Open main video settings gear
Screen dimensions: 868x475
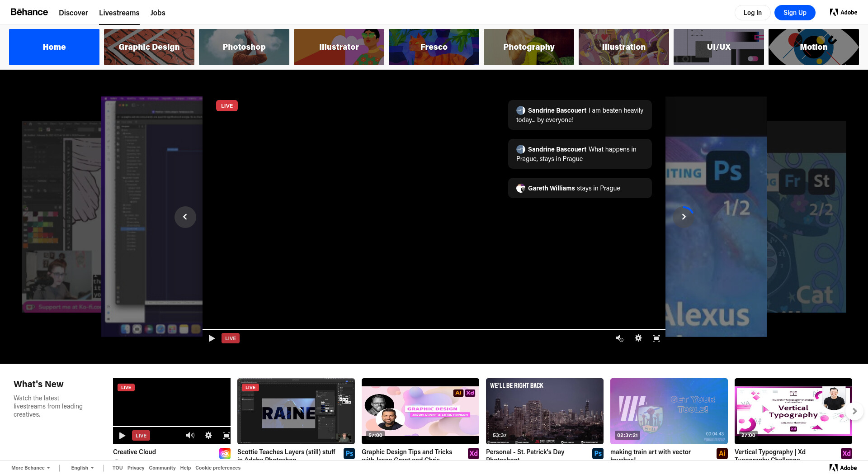(638, 338)
